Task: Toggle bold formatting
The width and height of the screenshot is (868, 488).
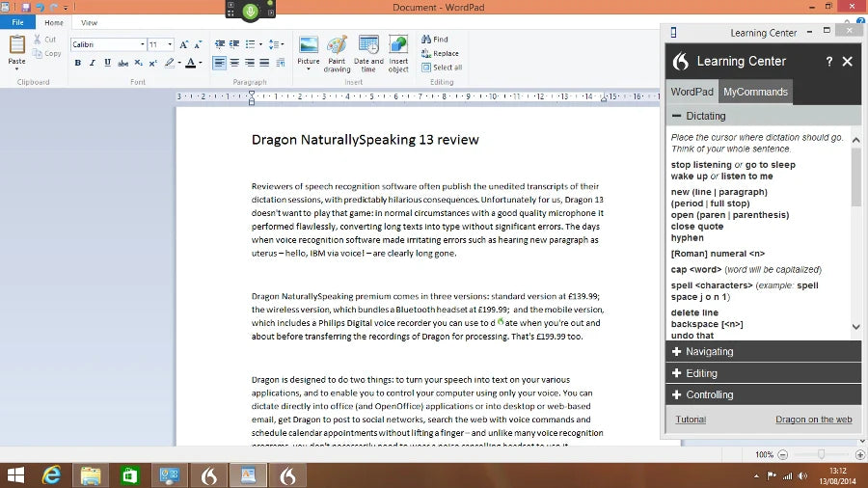Action: (78, 63)
